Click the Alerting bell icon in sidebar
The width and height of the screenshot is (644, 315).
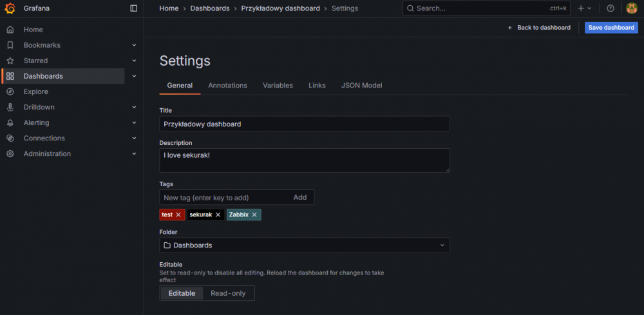pyautogui.click(x=10, y=122)
